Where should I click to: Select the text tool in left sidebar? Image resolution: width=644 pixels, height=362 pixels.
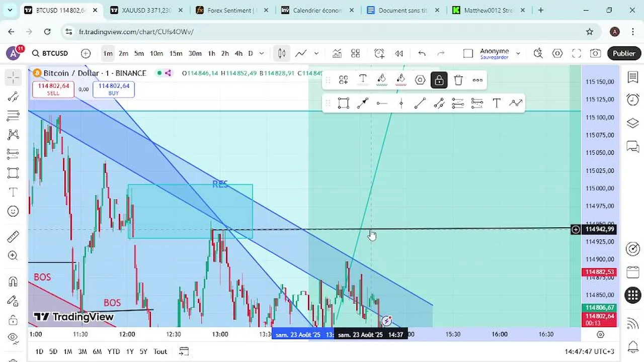[x=13, y=192]
